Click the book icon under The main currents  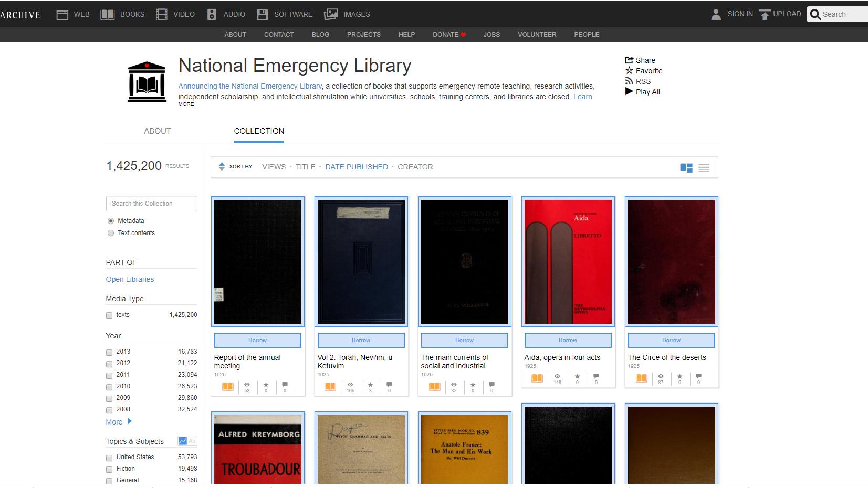coord(435,387)
